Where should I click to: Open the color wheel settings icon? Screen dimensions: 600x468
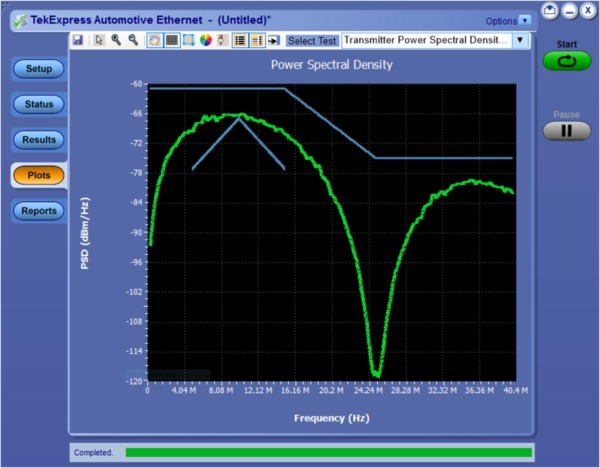(x=205, y=41)
